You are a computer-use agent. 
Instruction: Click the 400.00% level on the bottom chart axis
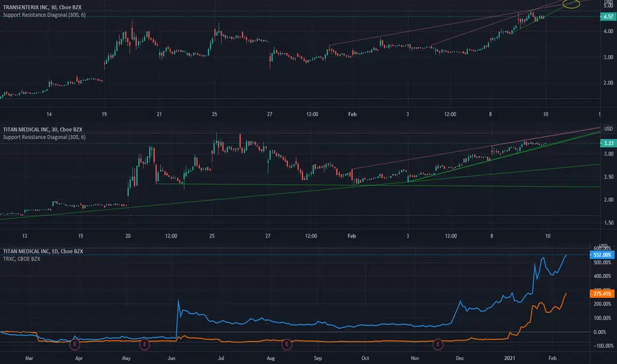point(602,276)
